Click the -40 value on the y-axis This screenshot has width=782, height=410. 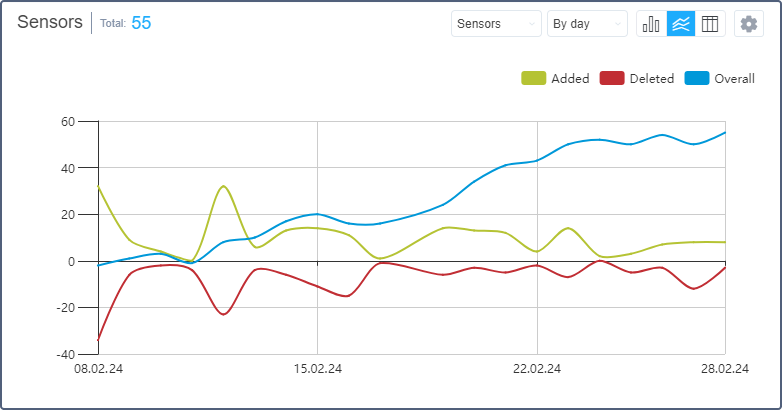click(x=66, y=354)
